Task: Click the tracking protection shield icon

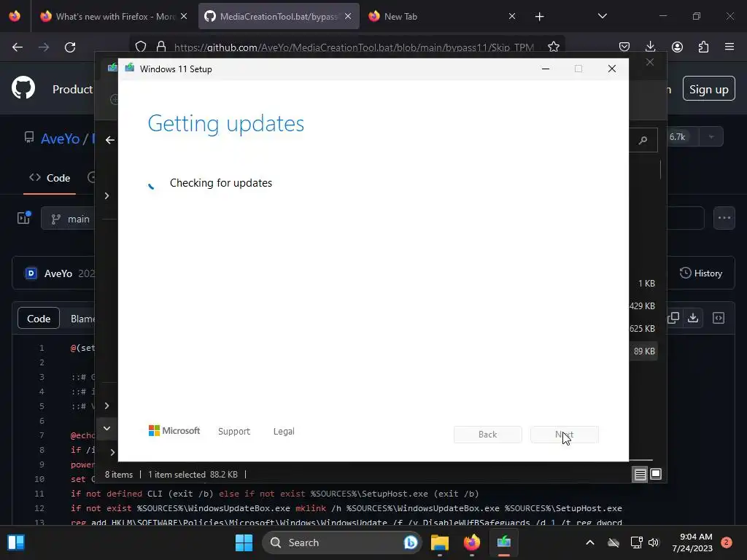Action: [141, 47]
